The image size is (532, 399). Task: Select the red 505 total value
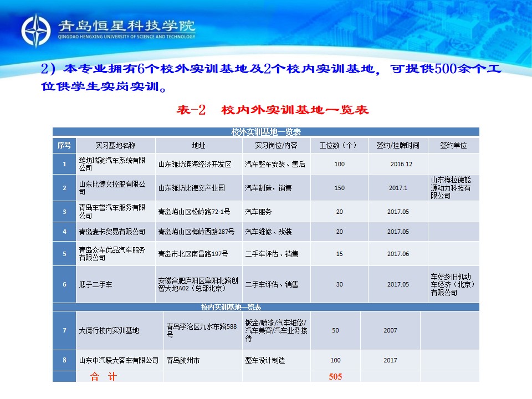click(x=335, y=377)
